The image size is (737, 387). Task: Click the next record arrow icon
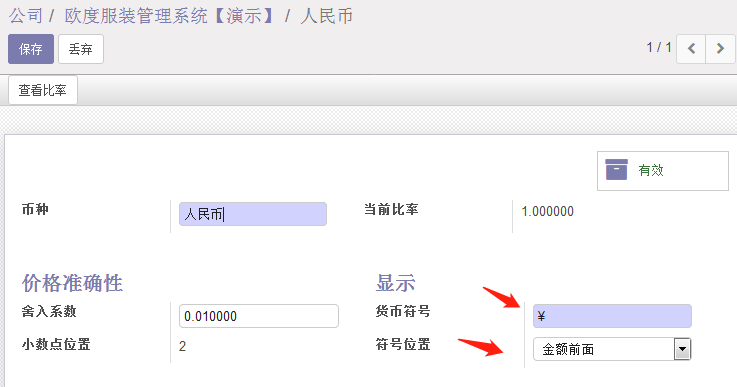pos(720,48)
